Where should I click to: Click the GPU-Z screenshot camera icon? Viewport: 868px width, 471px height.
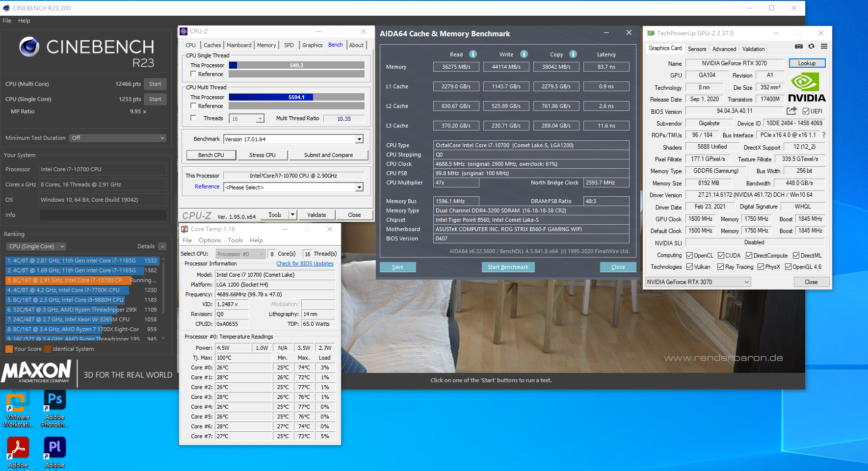[x=799, y=46]
